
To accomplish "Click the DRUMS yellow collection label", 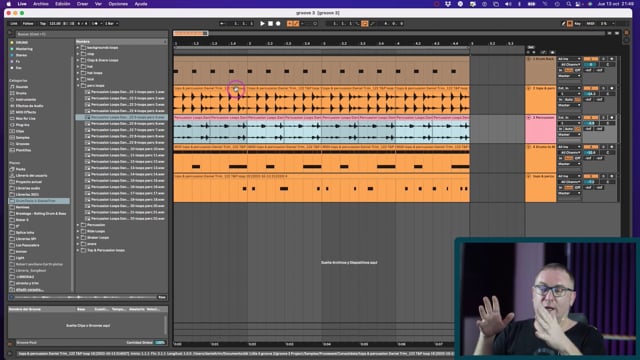I will (22, 42).
